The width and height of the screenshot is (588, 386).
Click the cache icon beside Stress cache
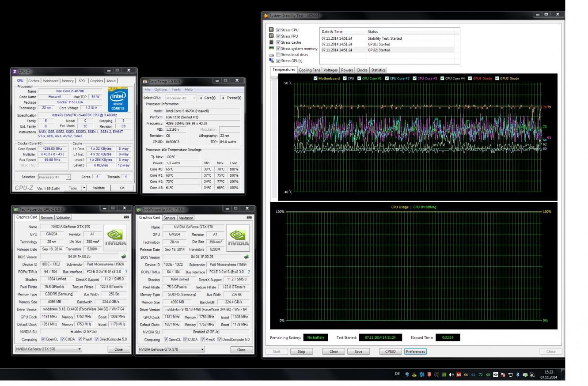tap(272, 42)
